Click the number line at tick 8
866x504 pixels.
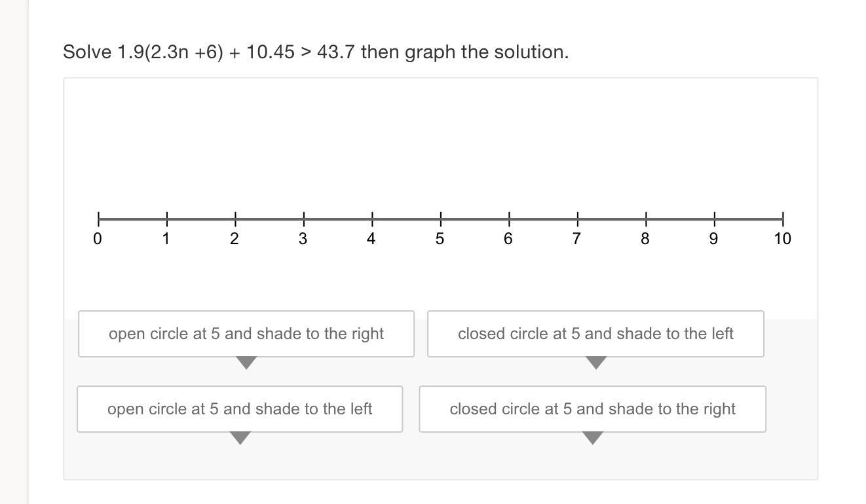point(646,219)
